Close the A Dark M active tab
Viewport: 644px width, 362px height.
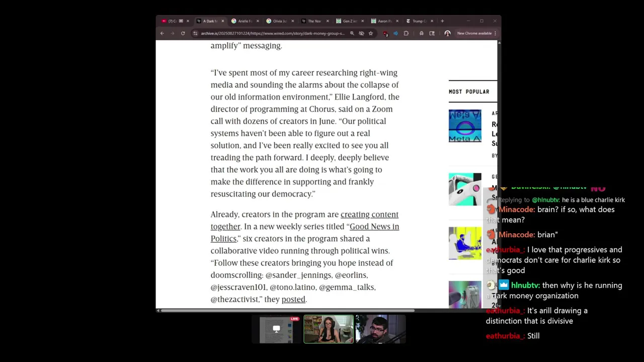click(223, 21)
